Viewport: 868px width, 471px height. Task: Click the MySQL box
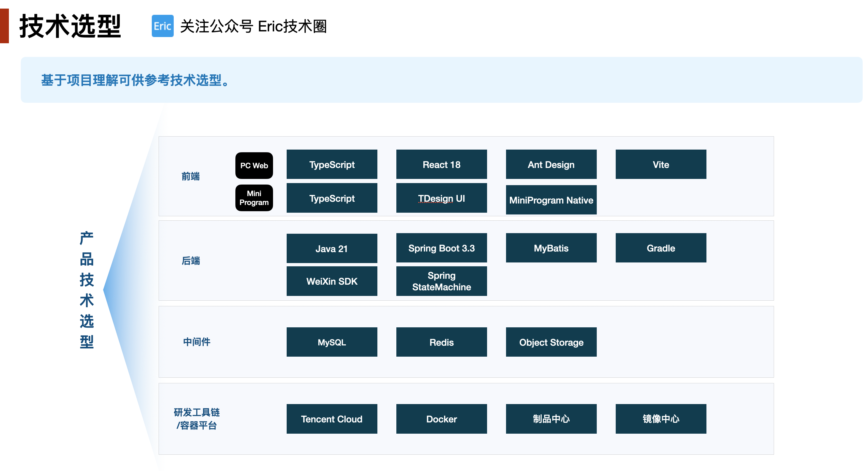tap(332, 342)
